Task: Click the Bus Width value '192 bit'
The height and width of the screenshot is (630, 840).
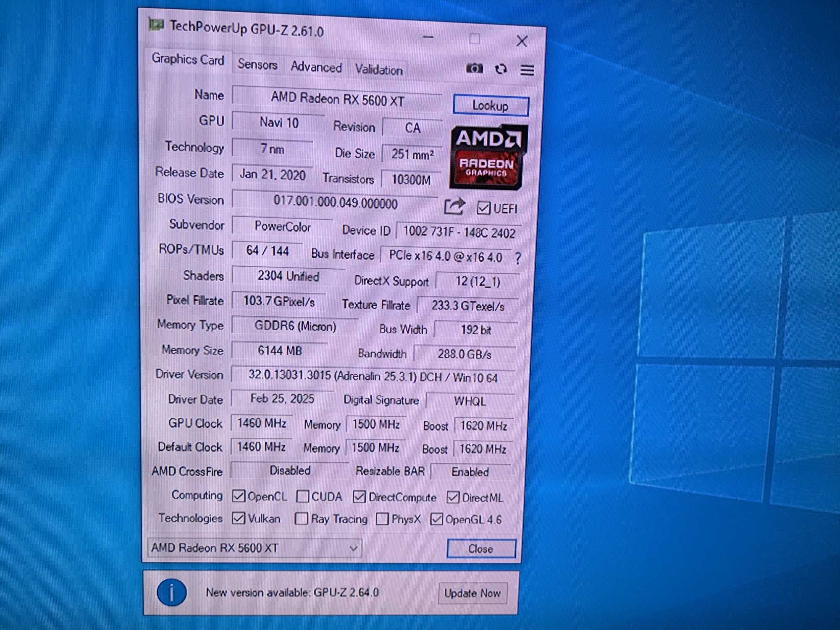Action: tap(476, 330)
